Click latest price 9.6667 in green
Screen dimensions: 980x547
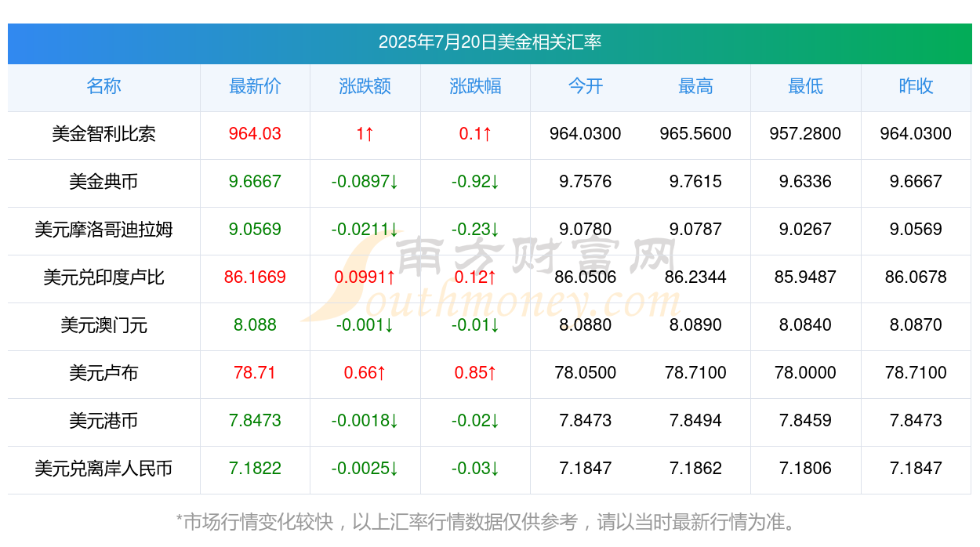(x=255, y=182)
